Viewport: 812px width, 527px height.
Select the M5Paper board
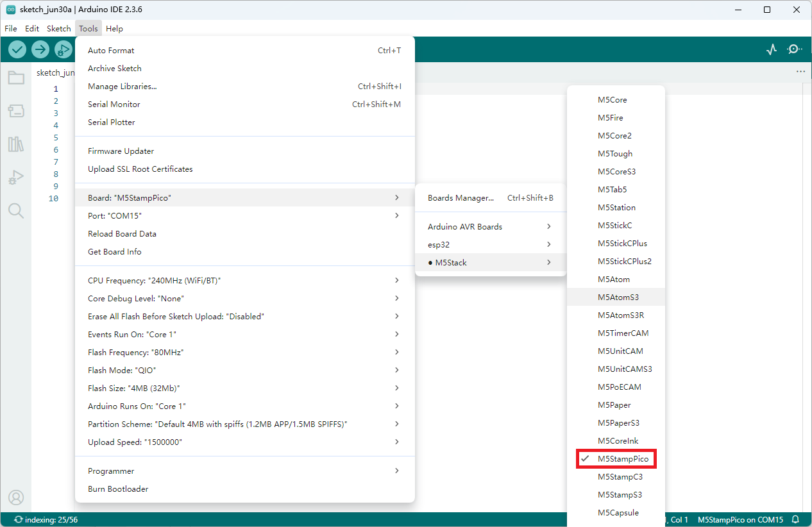tap(616, 405)
